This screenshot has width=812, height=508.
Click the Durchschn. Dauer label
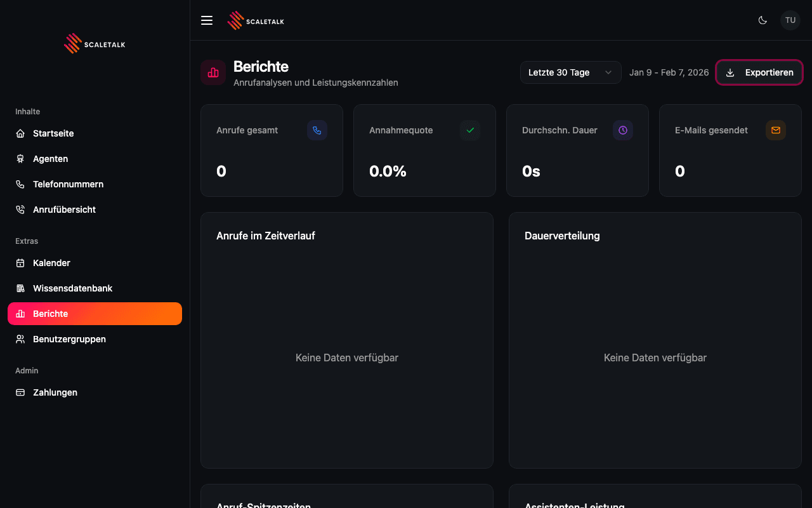[x=560, y=130]
